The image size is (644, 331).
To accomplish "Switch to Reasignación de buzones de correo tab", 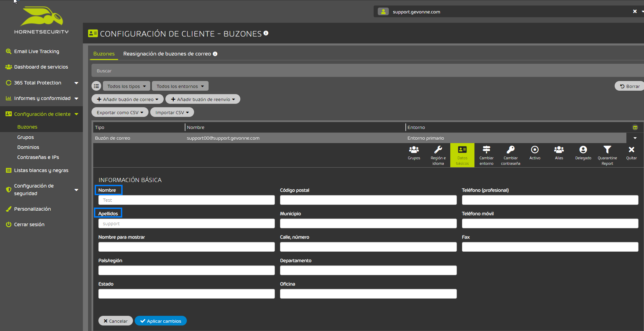I will (x=167, y=54).
